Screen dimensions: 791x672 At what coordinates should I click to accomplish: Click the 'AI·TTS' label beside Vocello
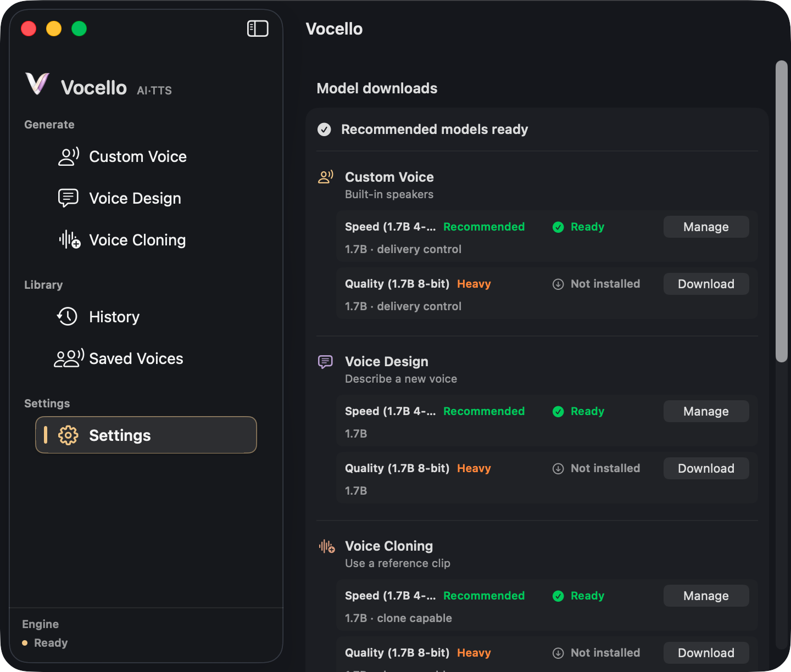click(154, 91)
